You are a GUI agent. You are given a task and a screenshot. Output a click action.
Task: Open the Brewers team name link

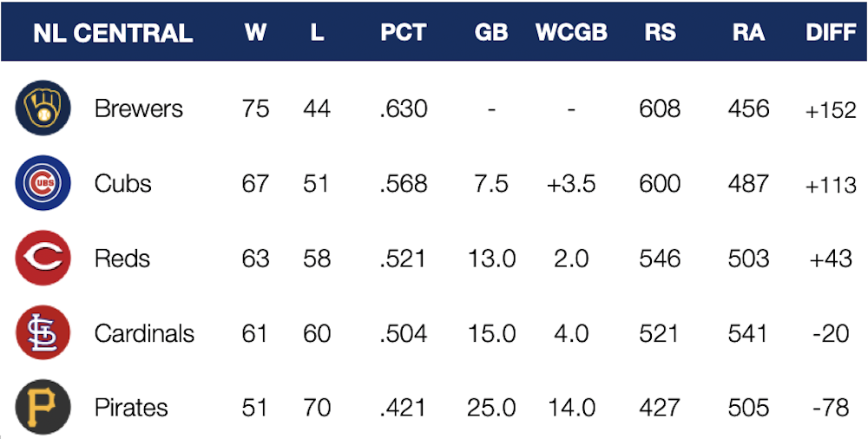coord(139,109)
